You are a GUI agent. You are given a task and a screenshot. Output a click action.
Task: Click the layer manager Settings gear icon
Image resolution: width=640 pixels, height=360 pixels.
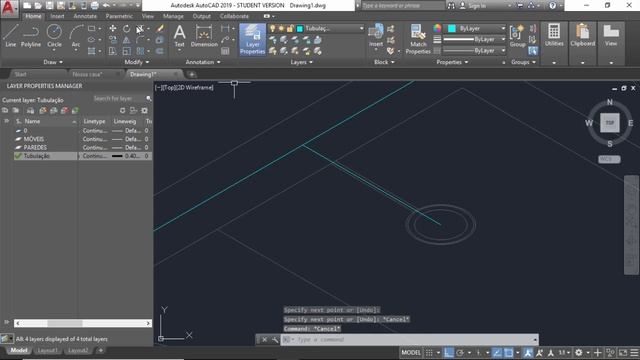click(144, 111)
